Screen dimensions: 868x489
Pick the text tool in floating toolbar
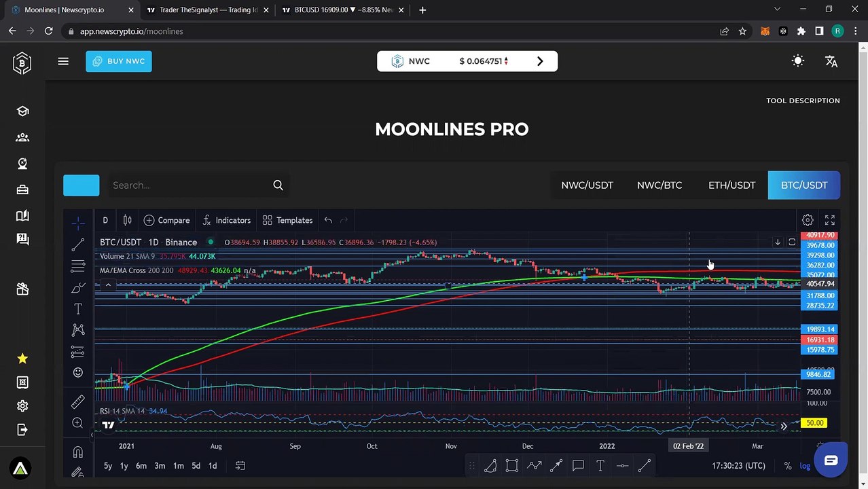click(x=600, y=466)
